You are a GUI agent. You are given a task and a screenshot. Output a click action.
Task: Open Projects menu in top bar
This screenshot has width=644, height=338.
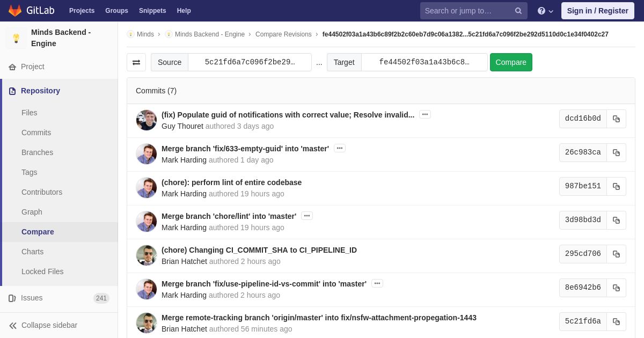pyautogui.click(x=82, y=11)
